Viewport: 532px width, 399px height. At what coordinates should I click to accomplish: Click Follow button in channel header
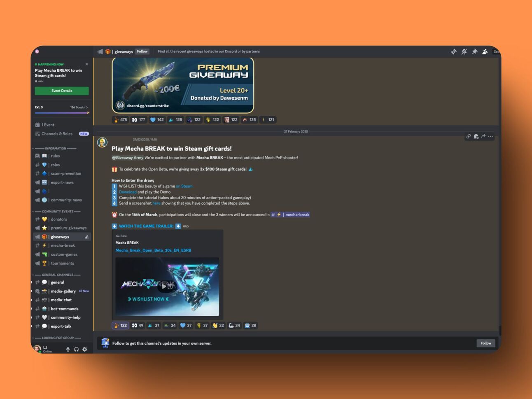point(142,51)
